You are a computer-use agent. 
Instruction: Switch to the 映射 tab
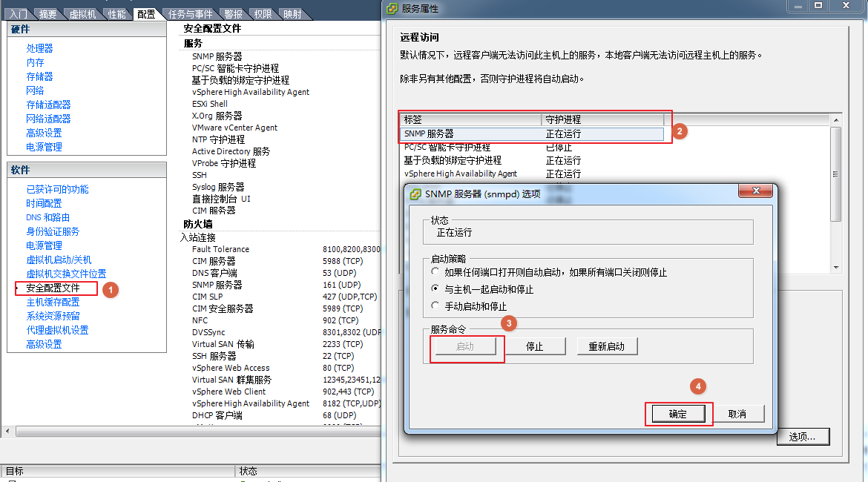(x=292, y=14)
